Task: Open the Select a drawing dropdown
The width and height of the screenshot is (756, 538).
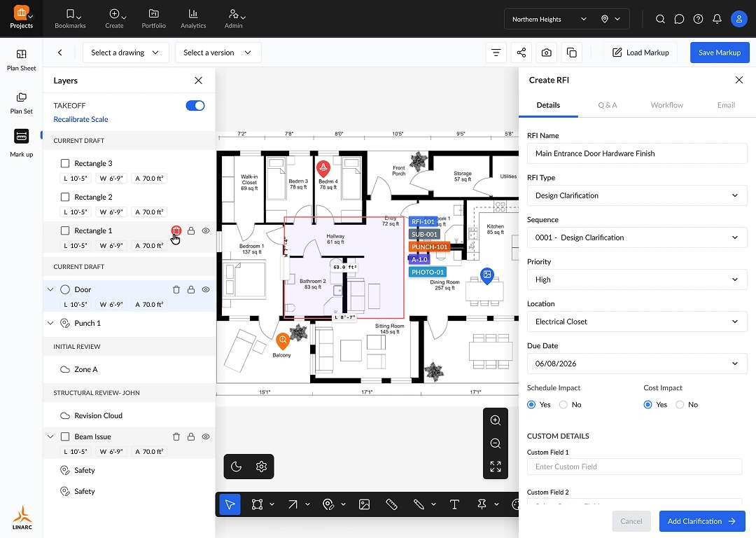Action: pos(126,53)
